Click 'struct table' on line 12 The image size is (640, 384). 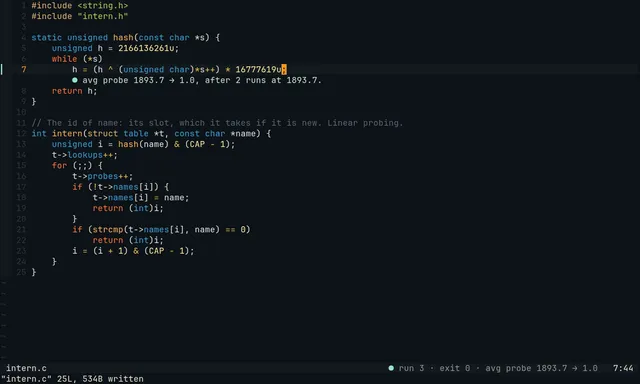tap(118, 133)
